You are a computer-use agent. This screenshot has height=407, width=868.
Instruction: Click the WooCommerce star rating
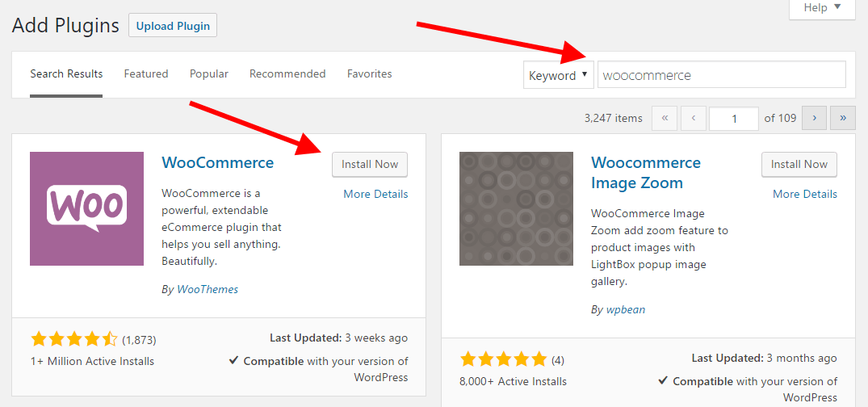74,339
